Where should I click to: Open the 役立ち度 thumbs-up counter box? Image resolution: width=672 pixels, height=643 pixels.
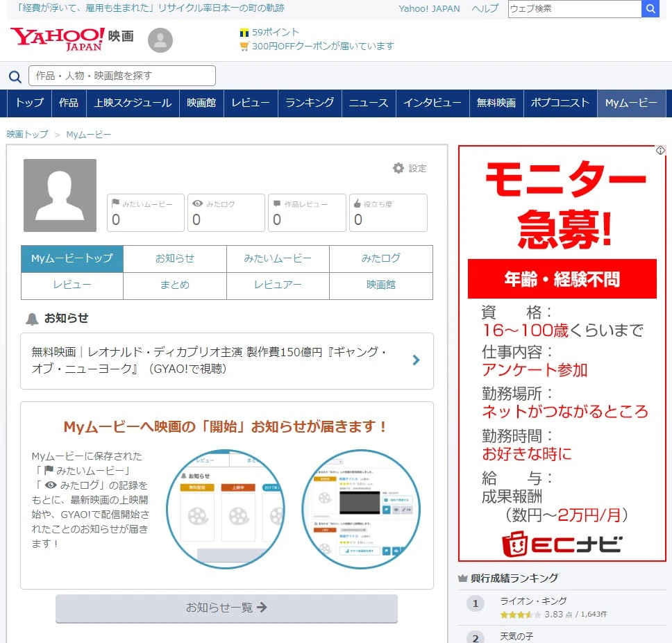(388, 212)
